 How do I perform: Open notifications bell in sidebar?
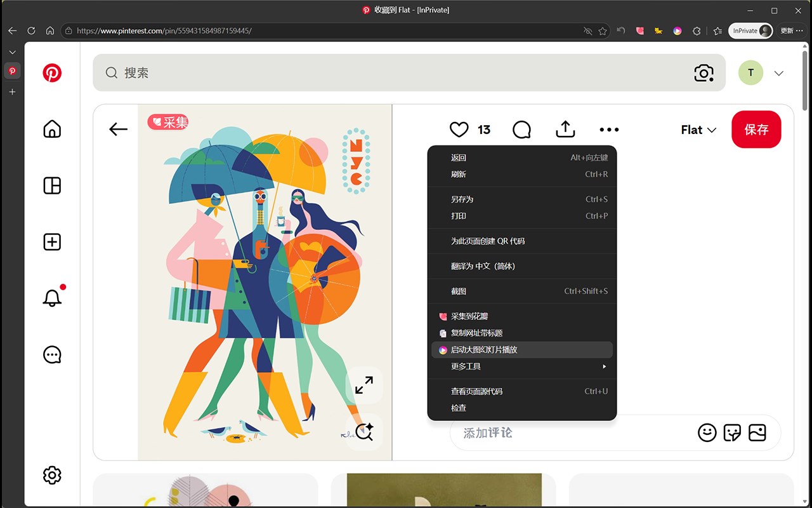pyautogui.click(x=52, y=298)
